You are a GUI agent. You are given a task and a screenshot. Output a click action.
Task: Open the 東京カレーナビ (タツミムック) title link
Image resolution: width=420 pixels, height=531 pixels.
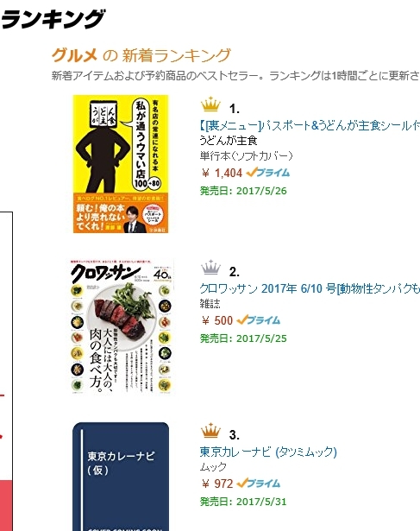coord(268,452)
